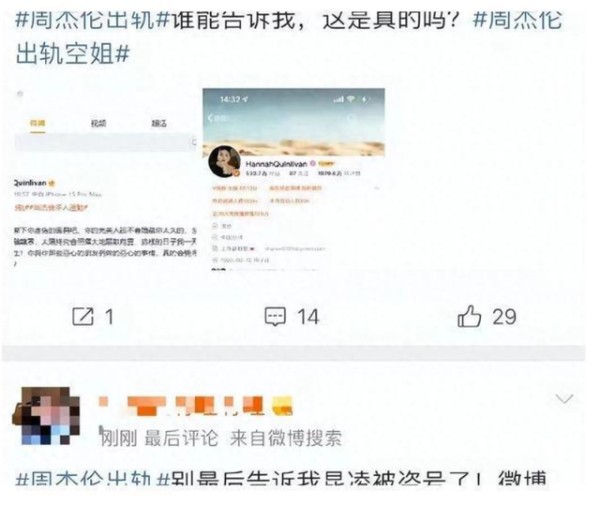600x506 pixels.
Task: Open the HannahQuinlivan profile avatar
Action: pyautogui.click(x=225, y=161)
